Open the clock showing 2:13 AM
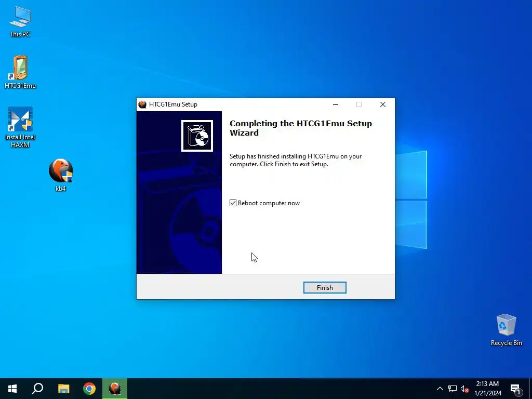Viewport: 532px width, 399px height. coord(487,389)
